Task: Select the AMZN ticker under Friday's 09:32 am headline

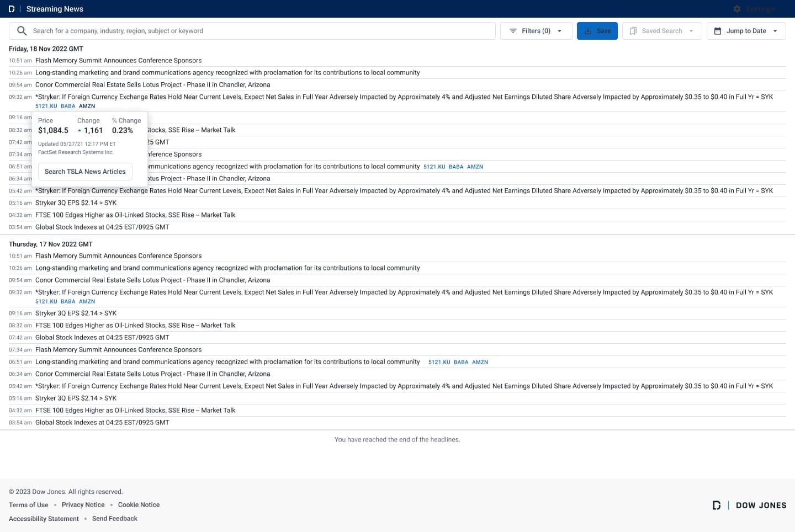Action: tap(87, 106)
